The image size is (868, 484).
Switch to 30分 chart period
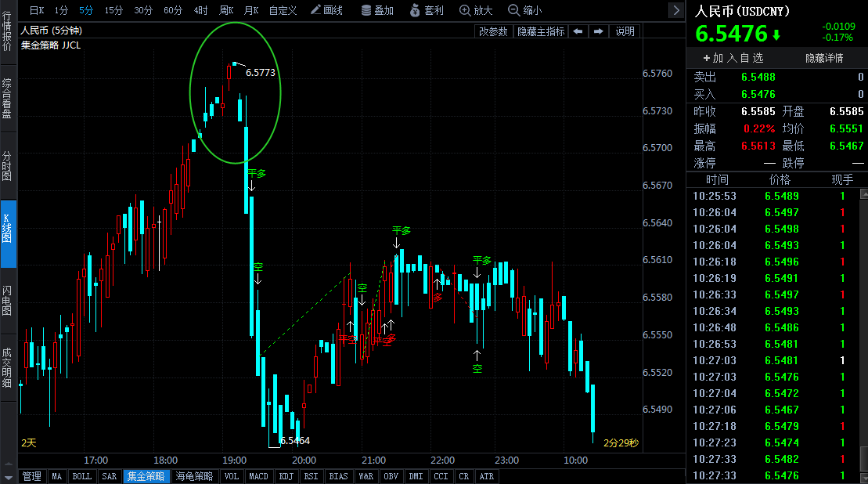click(x=142, y=10)
